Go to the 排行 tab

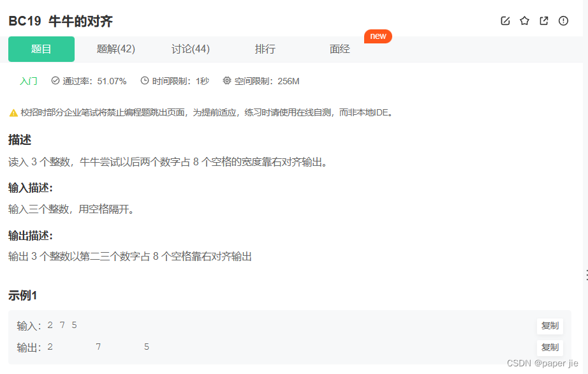265,49
